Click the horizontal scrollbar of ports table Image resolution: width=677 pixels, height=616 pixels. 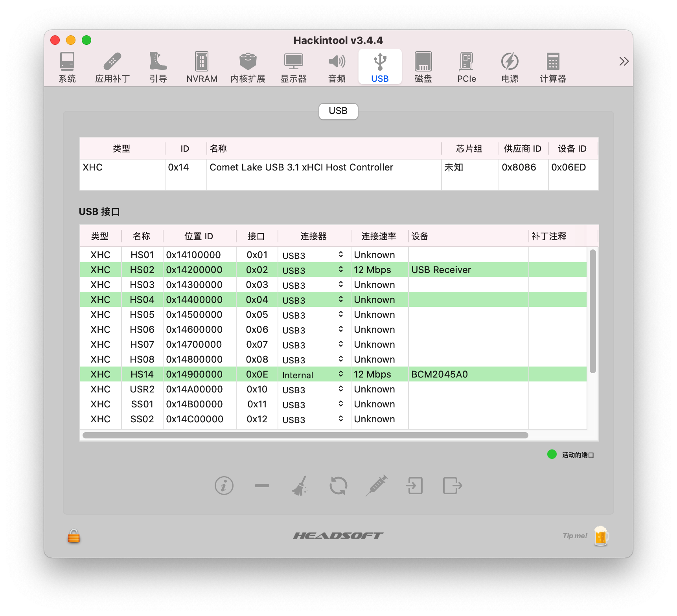[305, 435]
